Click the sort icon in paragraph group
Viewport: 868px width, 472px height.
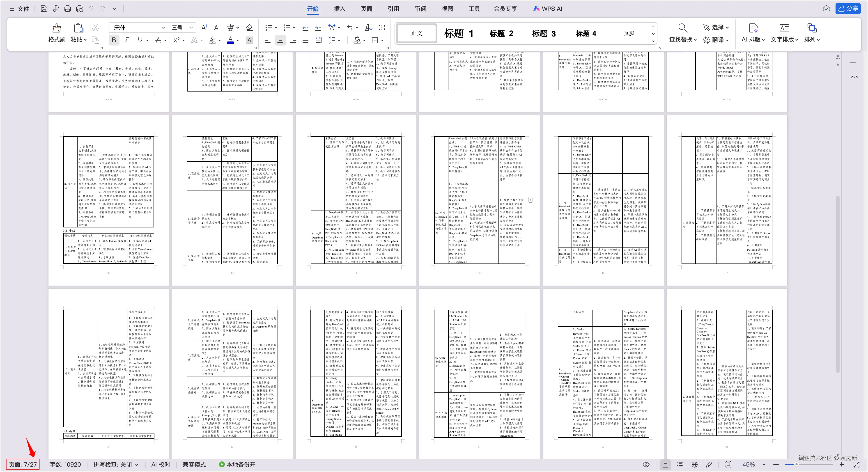[369, 27]
